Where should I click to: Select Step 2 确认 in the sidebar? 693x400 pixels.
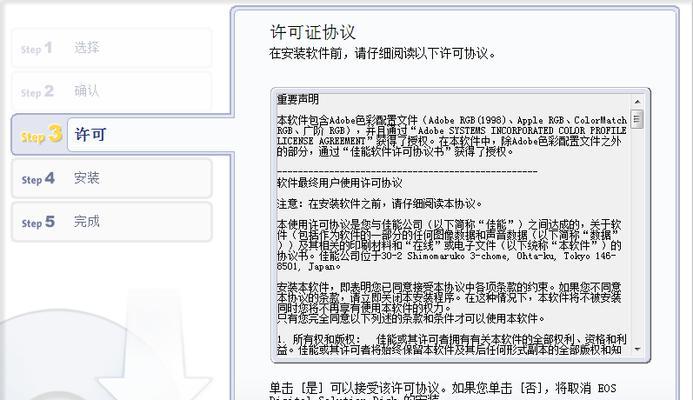111,91
